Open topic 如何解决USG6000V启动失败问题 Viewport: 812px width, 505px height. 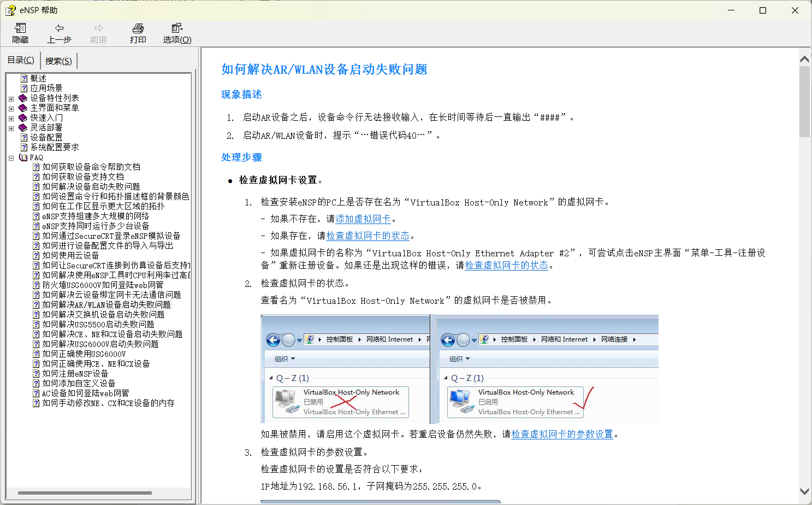[100, 344]
